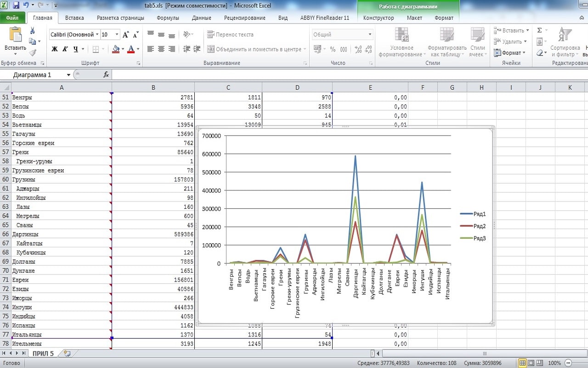Decrease font size with small A icon
The height and width of the screenshot is (368, 588).
click(x=136, y=35)
